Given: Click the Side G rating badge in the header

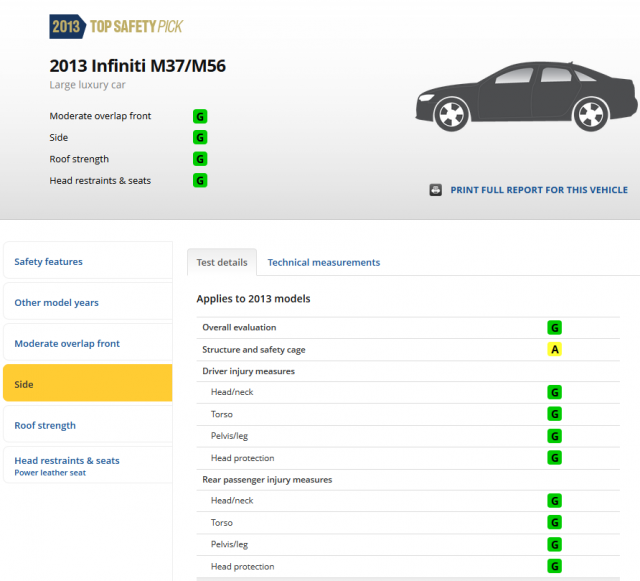Looking at the screenshot, I should coord(200,138).
